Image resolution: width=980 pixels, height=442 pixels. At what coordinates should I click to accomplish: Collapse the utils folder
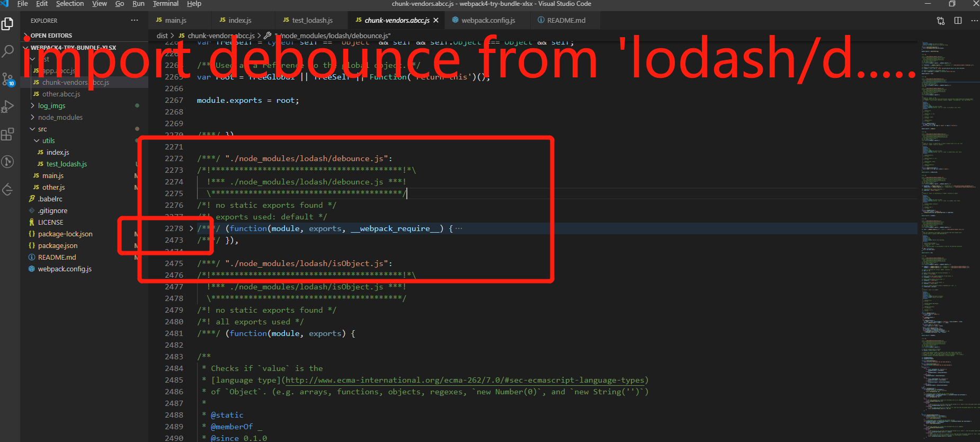click(x=48, y=140)
